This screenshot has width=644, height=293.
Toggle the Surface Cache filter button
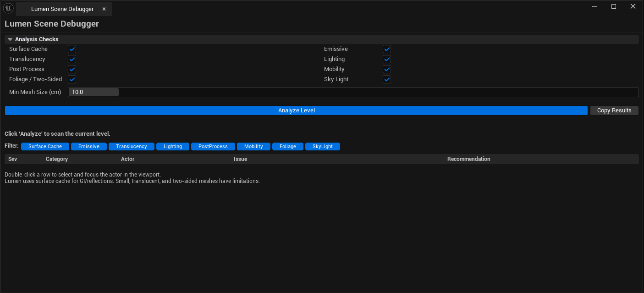(x=45, y=146)
